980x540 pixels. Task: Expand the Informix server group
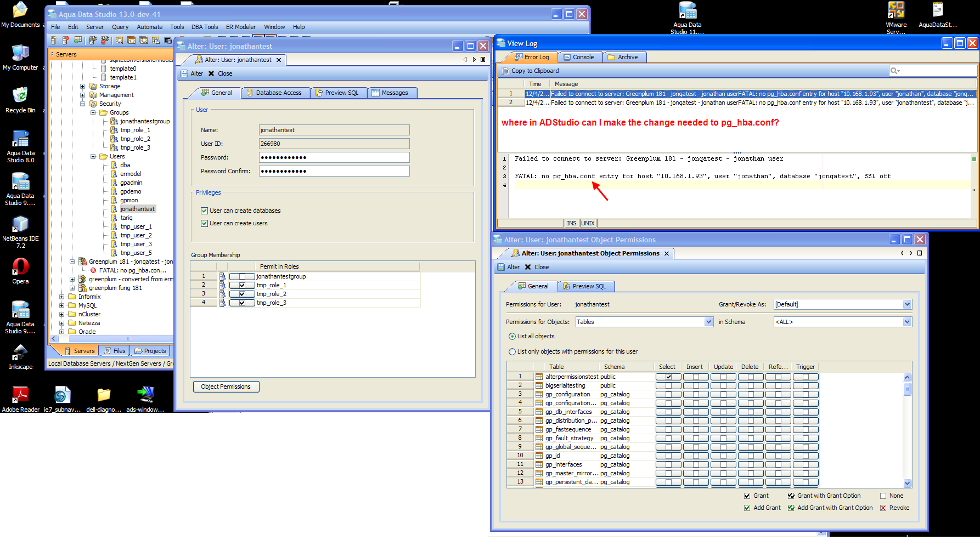pyautogui.click(x=62, y=297)
